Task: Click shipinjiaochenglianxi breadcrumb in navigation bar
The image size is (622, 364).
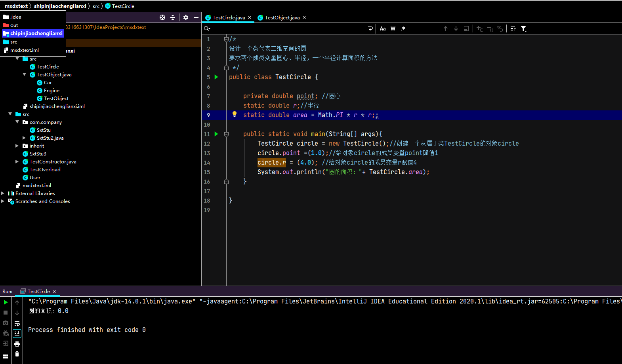Action: pyautogui.click(x=60, y=6)
